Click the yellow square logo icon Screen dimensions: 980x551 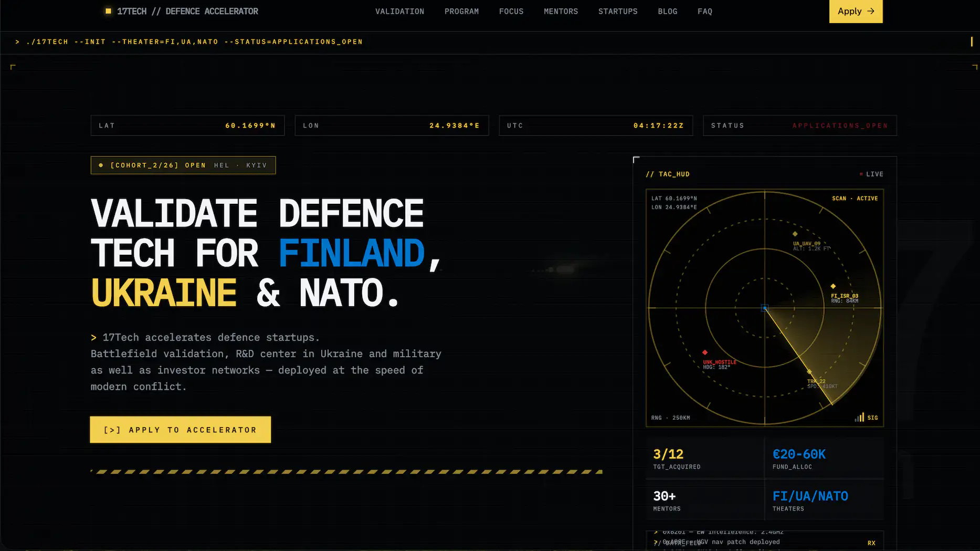click(108, 11)
